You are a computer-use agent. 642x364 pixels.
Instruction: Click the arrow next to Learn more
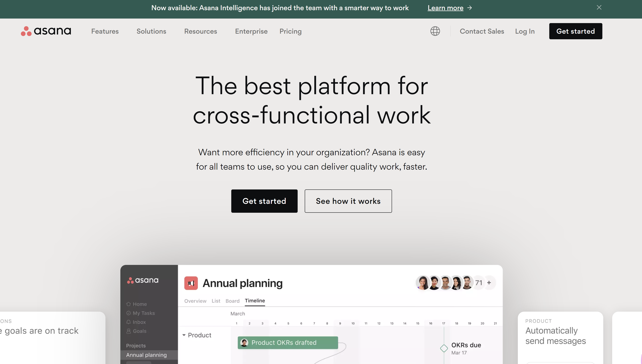click(469, 8)
